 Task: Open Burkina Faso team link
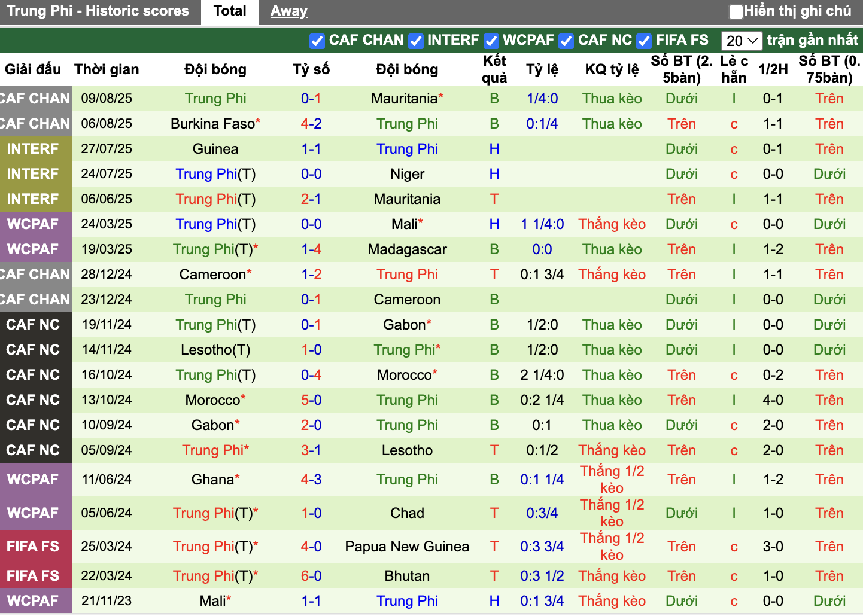(x=212, y=124)
